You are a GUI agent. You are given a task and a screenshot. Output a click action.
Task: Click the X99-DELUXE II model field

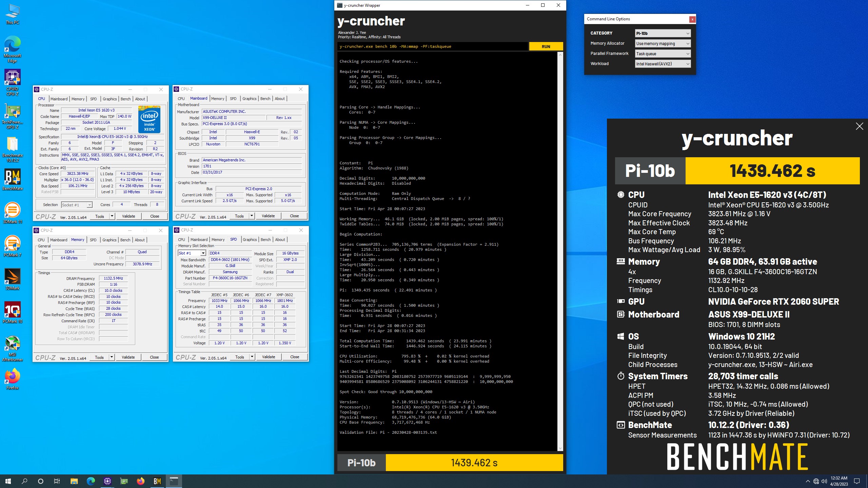pyautogui.click(x=233, y=118)
